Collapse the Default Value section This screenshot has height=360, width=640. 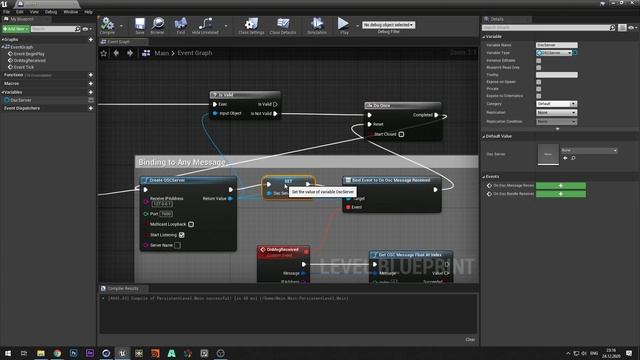coord(484,136)
